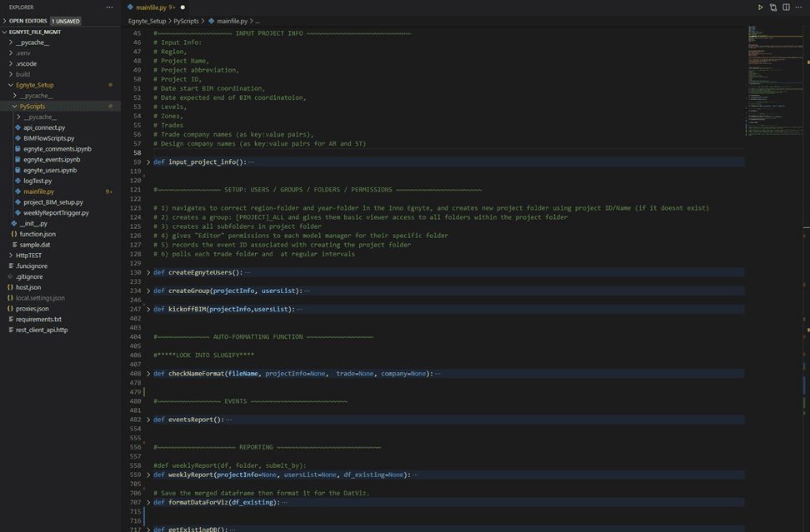Collapse the PyScripts folder
Screen dimensions: 810x532
(x=14, y=107)
